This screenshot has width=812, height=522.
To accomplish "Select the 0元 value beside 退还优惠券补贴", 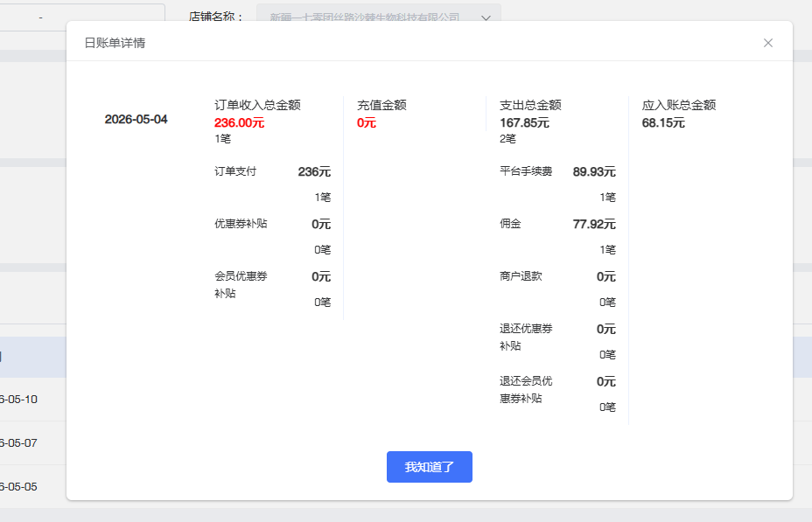I will coord(605,329).
